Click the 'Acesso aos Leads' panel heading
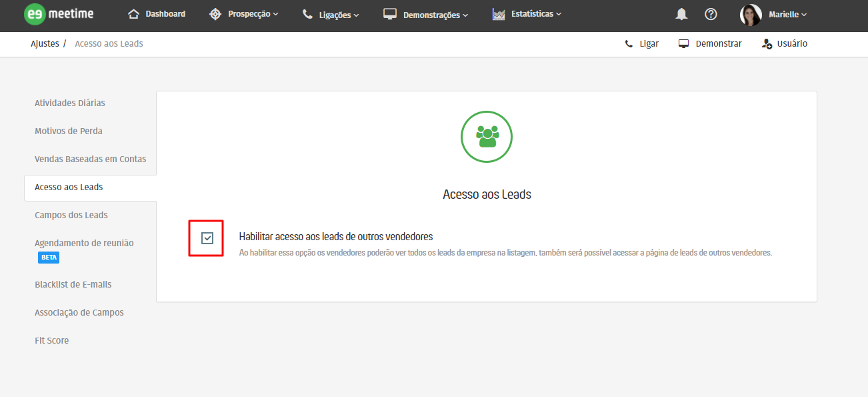 [x=487, y=195]
